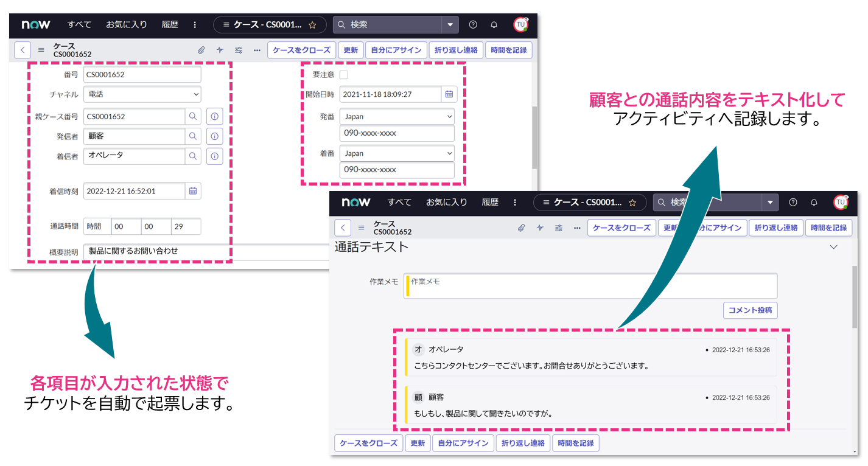Open the activity stream icon on the toolbar

(x=220, y=50)
